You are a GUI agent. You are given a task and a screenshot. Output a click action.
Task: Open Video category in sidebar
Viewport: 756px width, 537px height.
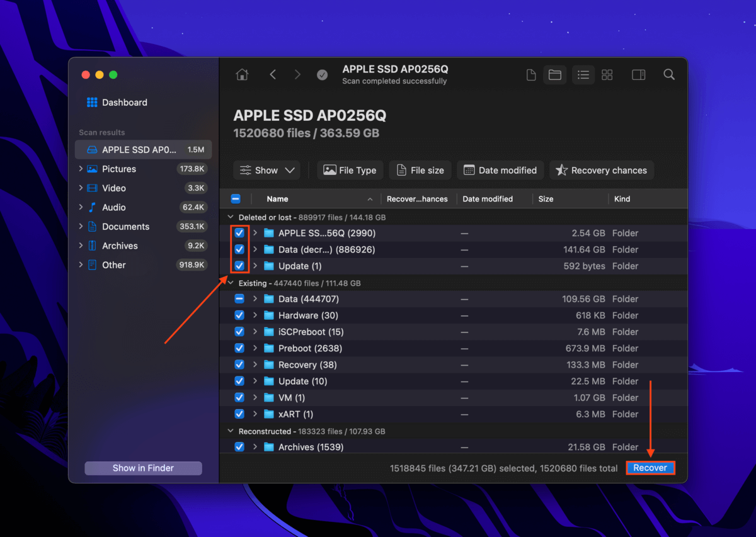coord(144,188)
